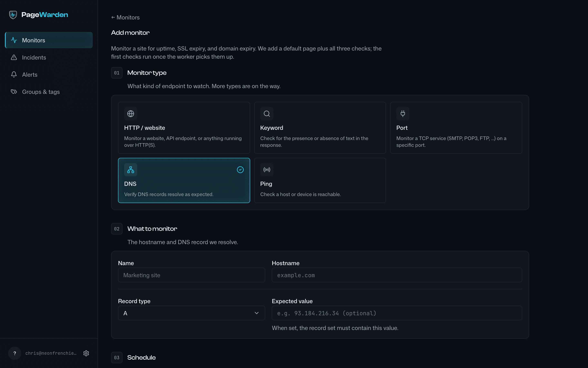Click the magnifier icon on Keyword card
The height and width of the screenshot is (368, 588).
267,114
